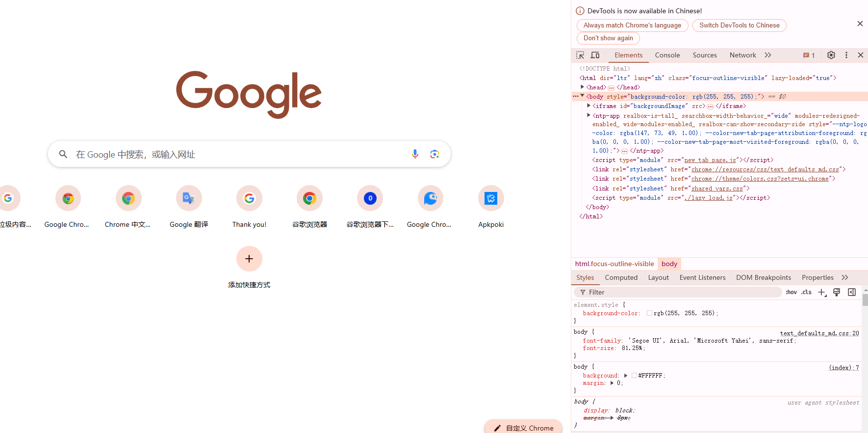Click the new style rule plus icon
This screenshot has height=433, width=868.
822,293
